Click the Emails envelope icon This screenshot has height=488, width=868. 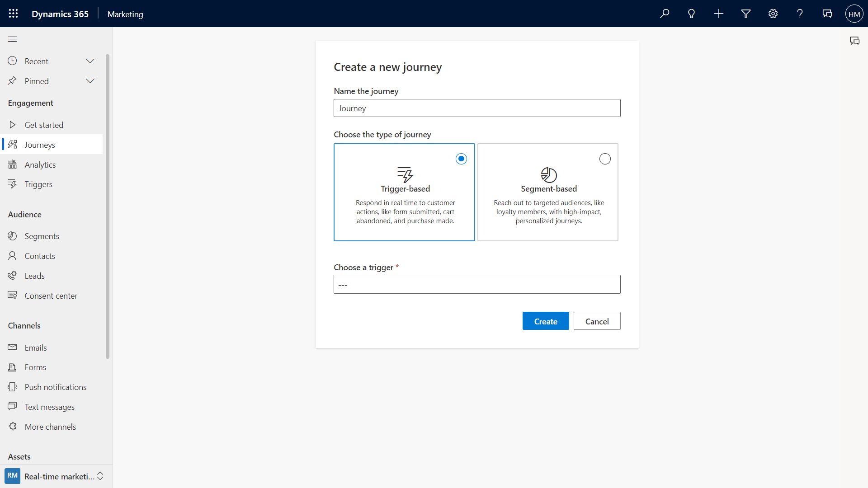pyautogui.click(x=12, y=347)
